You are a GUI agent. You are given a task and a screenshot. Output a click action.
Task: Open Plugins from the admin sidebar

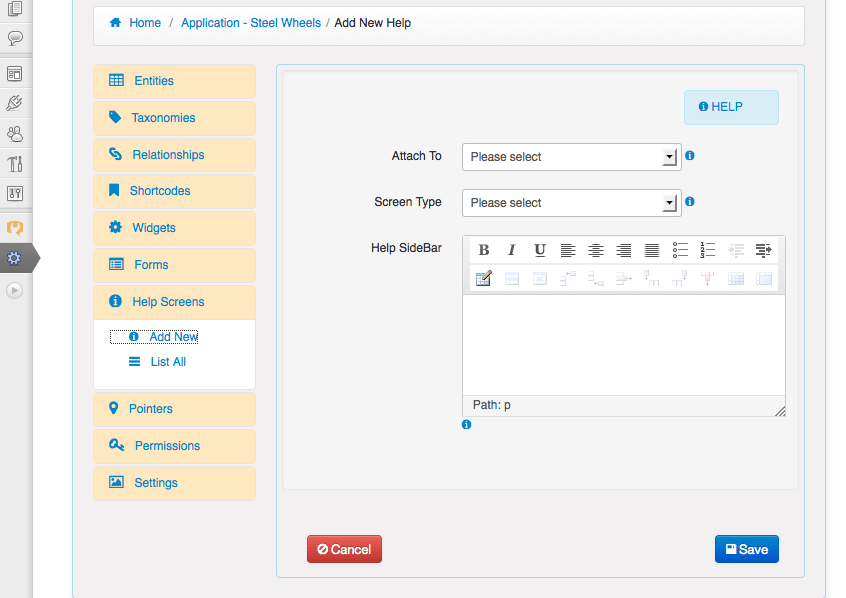(15, 103)
